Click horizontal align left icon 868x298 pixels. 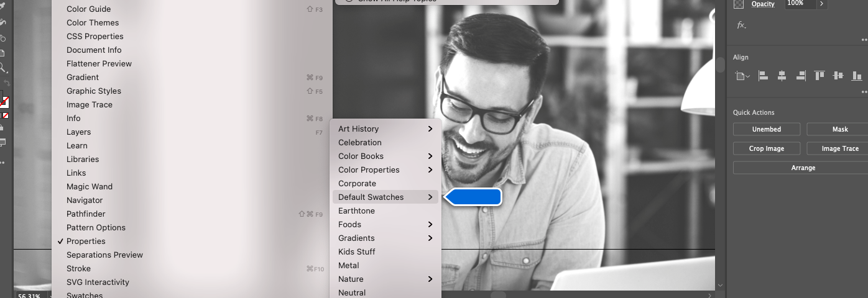763,76
